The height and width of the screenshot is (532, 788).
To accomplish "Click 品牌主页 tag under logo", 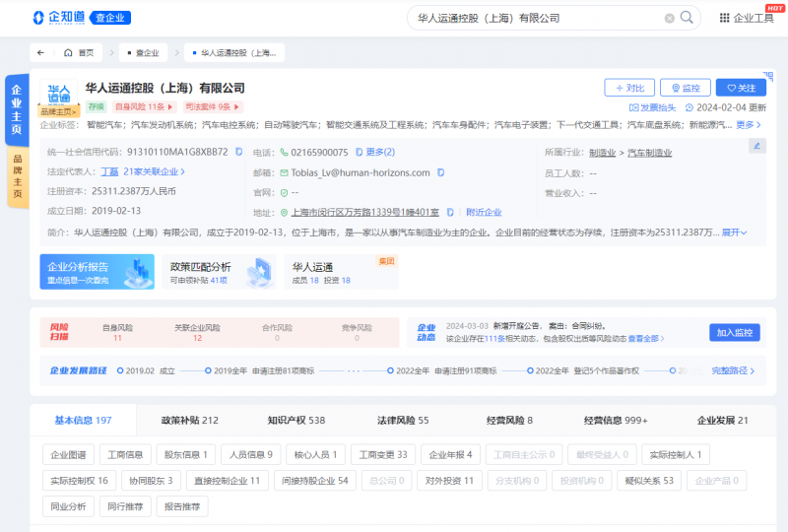I will [x=59, y=111].
